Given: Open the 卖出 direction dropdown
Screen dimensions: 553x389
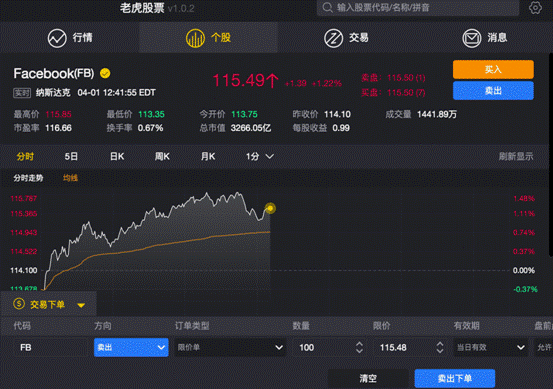Looking at the screenshot, I should point(131,348).
